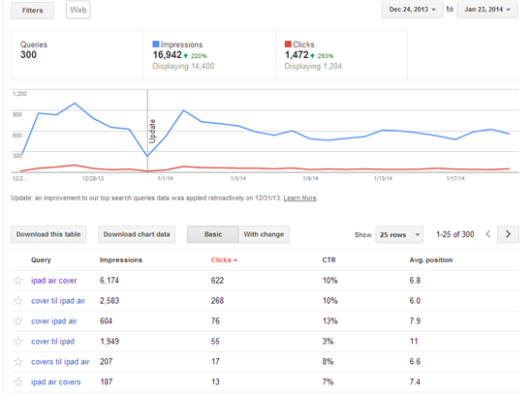The width and height of the screenshot is (532, 394).
Task: Click the Update marker on the chart
Action: (152, 132)
